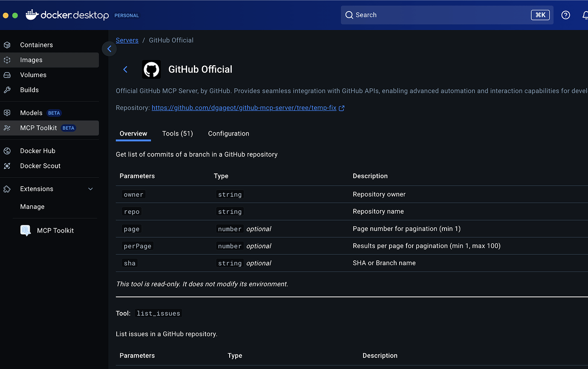The width and height of the screenshot is (588, 369).
Task: Go to the Builds section
Action: coord(29,89)
